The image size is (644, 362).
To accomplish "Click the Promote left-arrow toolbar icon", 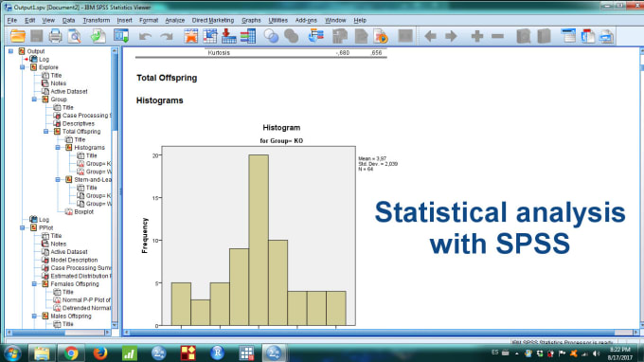I will [430, 36].
